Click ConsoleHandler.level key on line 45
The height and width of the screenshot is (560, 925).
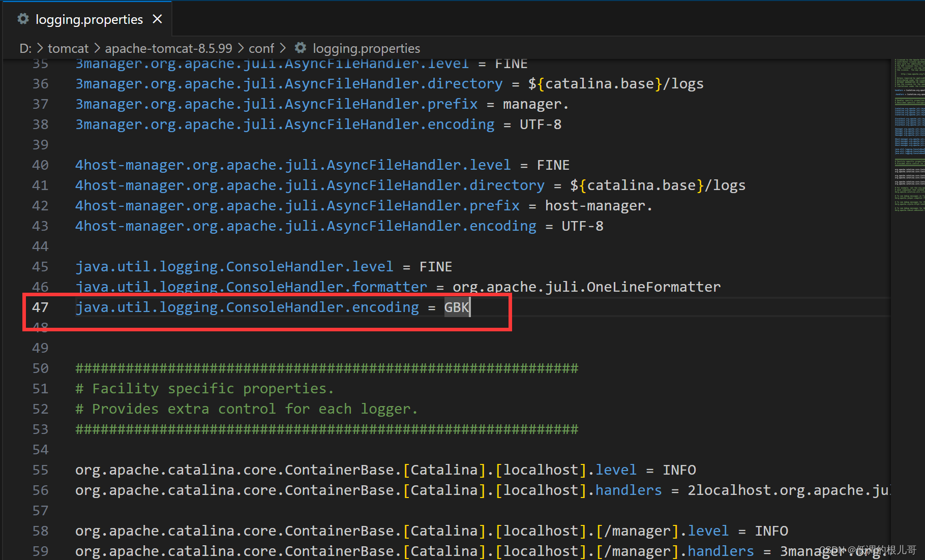(x=234, y=267)
